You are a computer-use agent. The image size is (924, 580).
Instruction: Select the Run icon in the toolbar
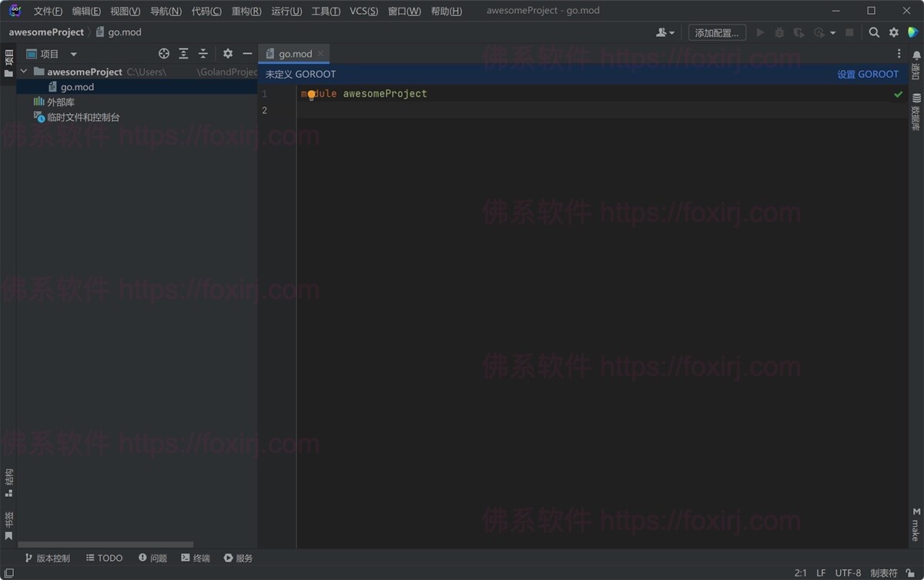tap(759, 32)
